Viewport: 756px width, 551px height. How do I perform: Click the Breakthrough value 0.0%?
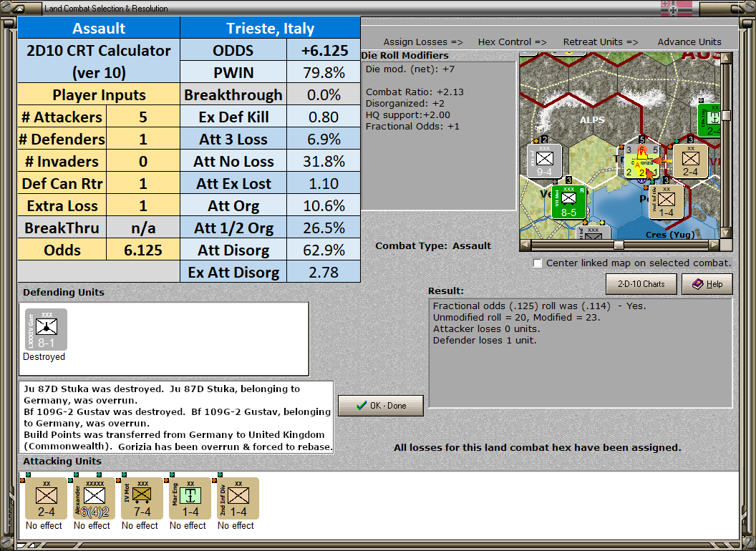[324, 94]
